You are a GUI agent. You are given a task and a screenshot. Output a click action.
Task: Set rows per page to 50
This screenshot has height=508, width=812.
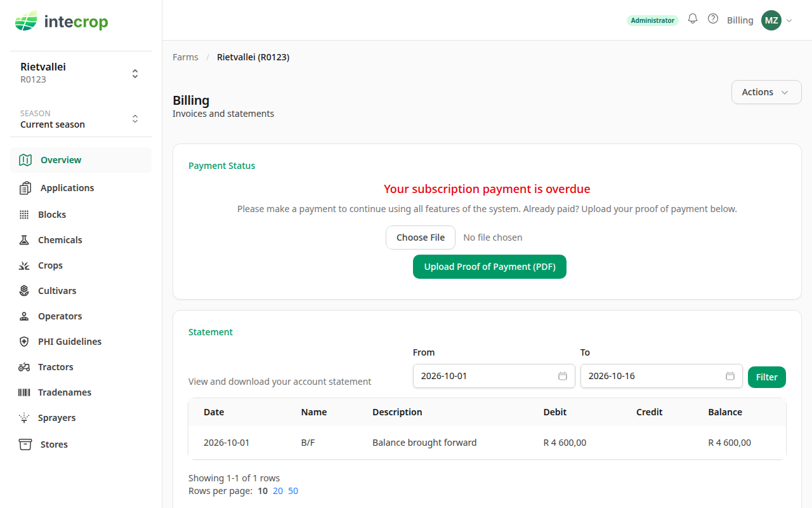click(x=293, y=491)
